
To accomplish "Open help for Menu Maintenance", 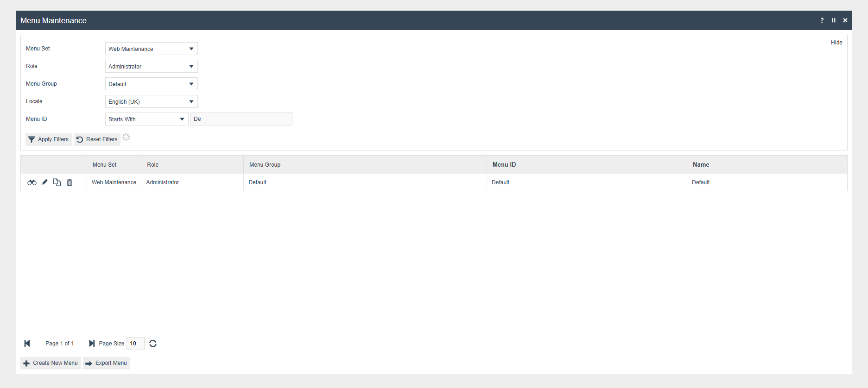I will click(822, 20).
